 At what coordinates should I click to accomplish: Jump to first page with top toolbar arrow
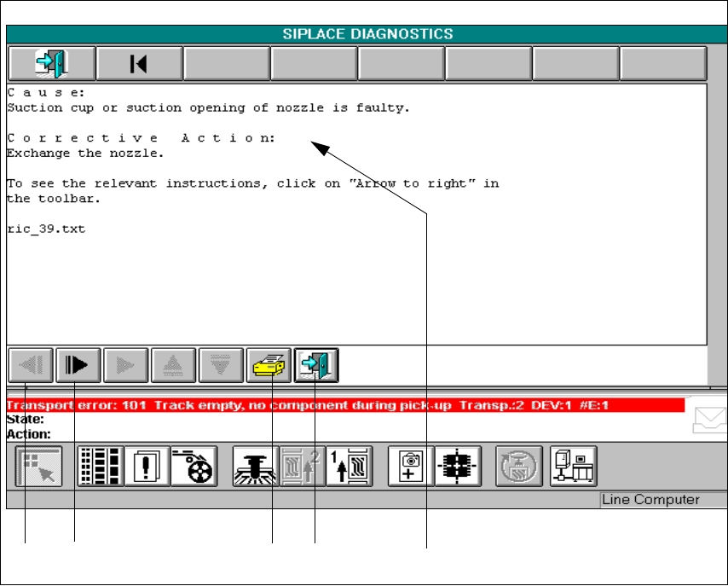(138, 63)
